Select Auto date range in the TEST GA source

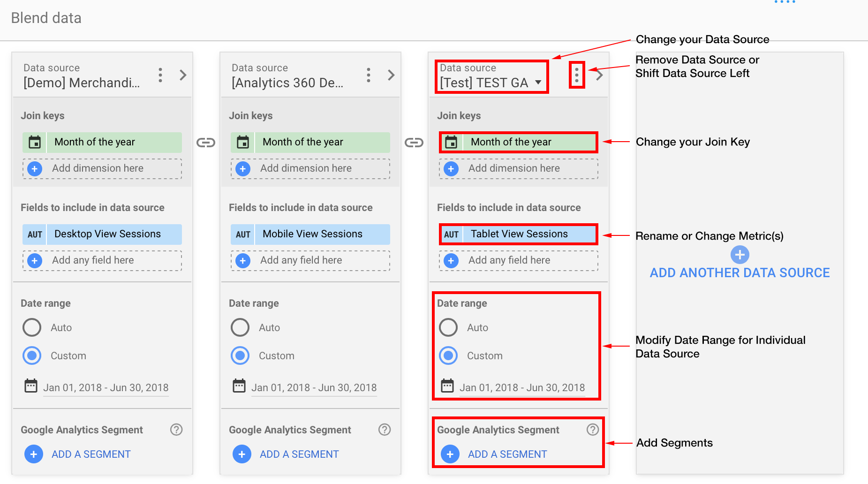[x=448, y=327]
